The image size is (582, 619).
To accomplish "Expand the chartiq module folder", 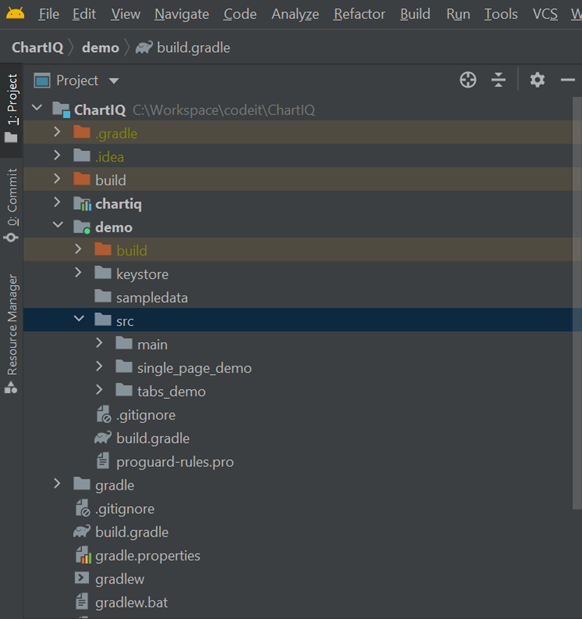I will (57, 203).
